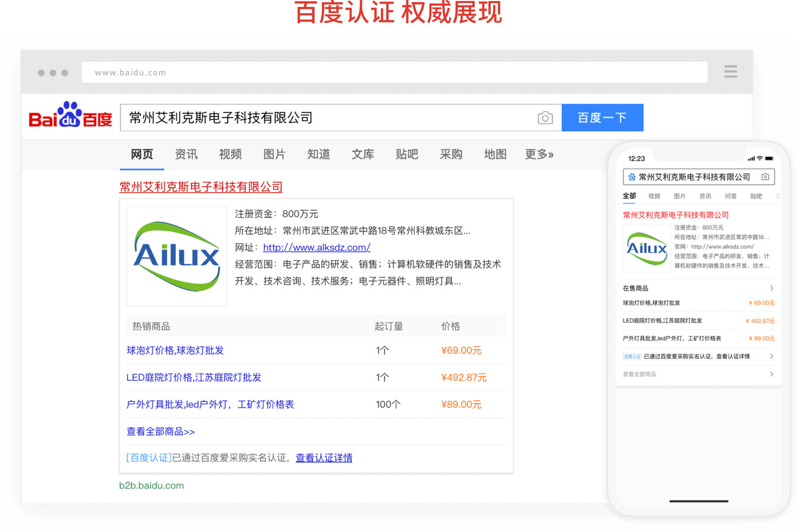Viewport: 798px width, 532px height.
Task: Click the Ailux company logo thumbnail
Action: 177,256
